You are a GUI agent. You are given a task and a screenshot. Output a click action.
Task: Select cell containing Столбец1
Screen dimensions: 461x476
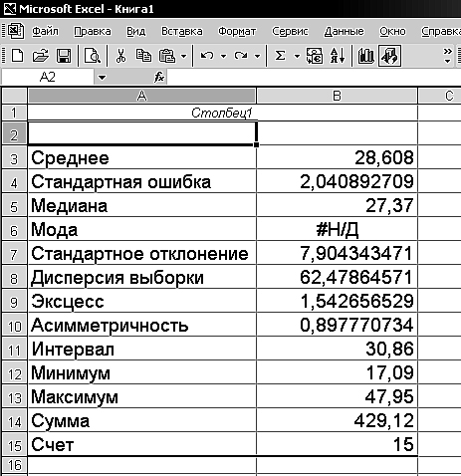coord(142,113)
